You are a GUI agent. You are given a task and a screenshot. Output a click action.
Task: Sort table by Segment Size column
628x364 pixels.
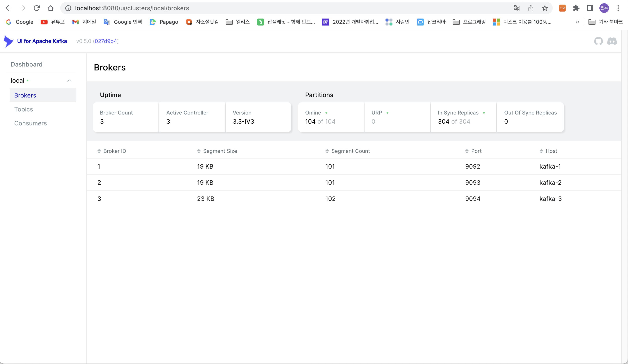click(x=220, y=151)
